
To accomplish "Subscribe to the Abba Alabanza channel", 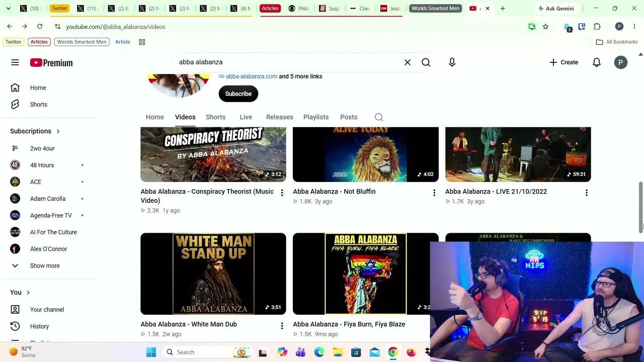I will [x=238, y=94].
